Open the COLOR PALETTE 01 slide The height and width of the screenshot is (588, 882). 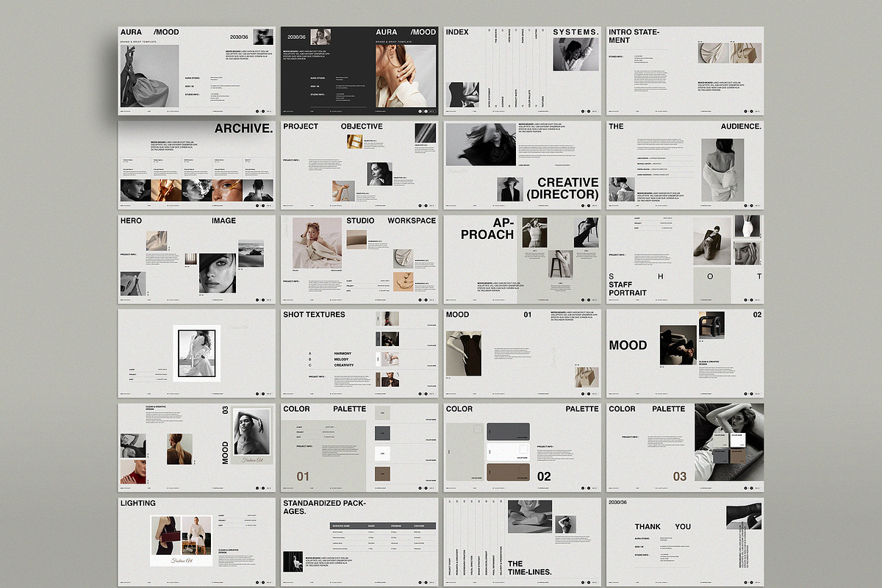[359, 447]
